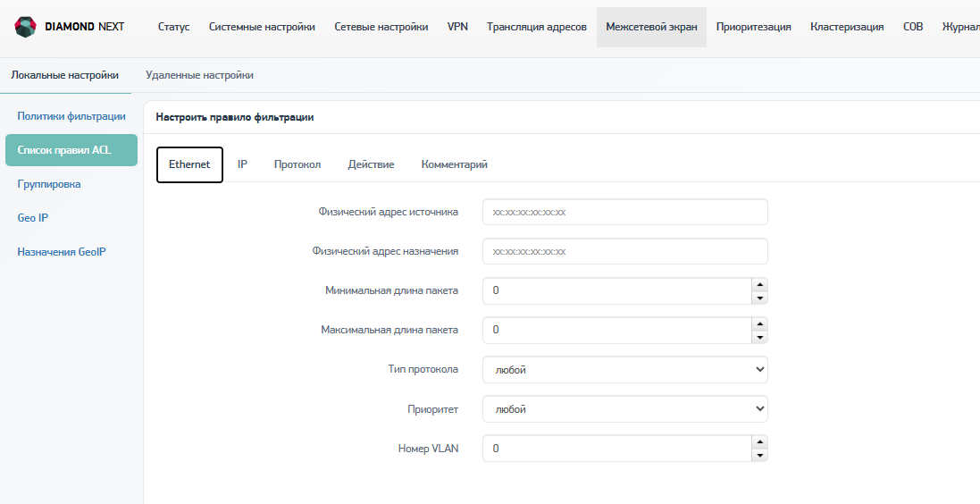Expand the Приоритет dropdown

click(625, 409)
